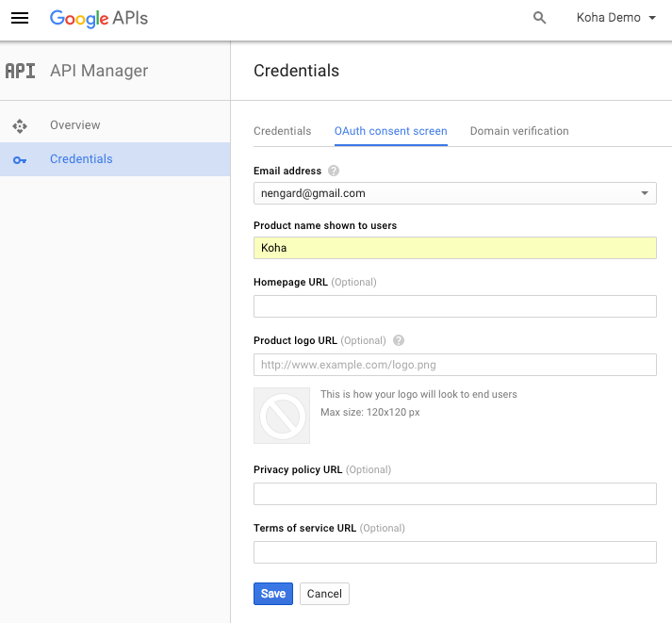
Task: Select the OAuth consent screen tab
Action: tap(390, 131)
